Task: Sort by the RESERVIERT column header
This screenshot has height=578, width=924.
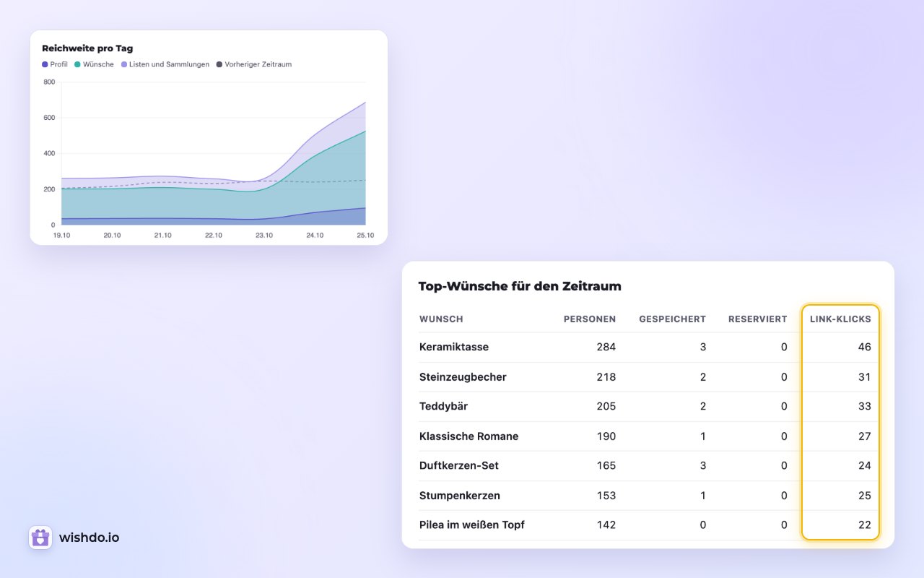Action: click(758, 319)
